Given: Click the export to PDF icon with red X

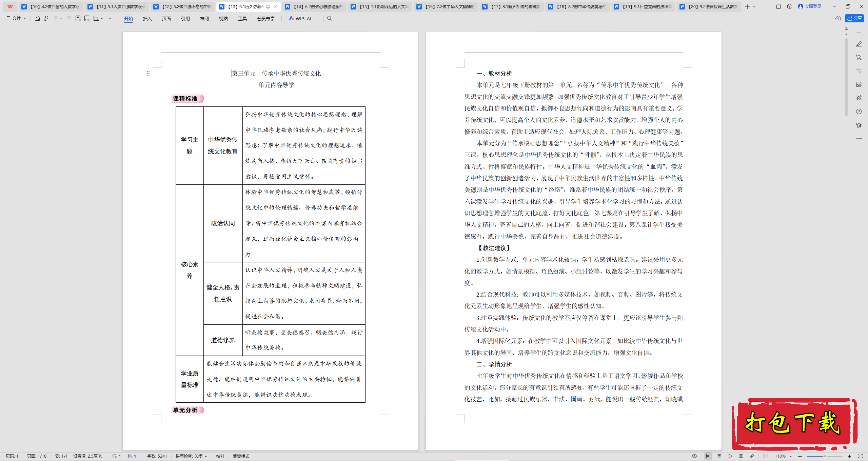Looking at the screenshot, I should (x=78, y=18).
